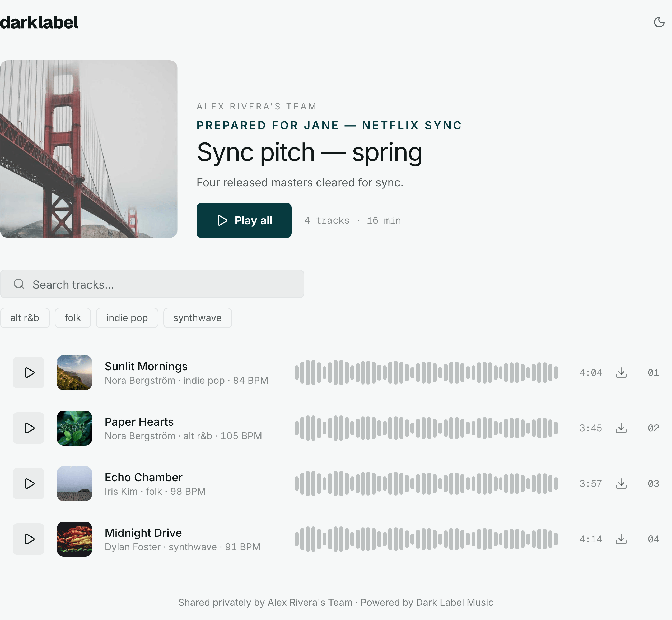The image size is (672, 620).
Task: Seek within the Sunlit Mornings waveform
Action: (426, 372)
